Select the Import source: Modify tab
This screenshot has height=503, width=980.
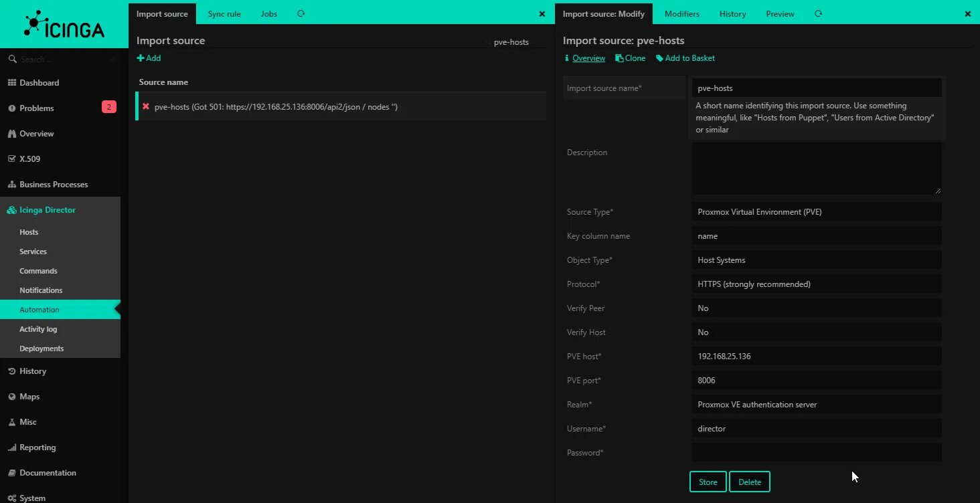pos(604,13)
